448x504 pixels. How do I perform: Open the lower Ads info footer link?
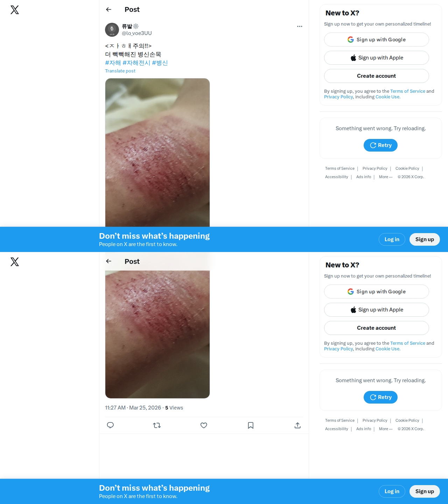(x=364, y=429)
